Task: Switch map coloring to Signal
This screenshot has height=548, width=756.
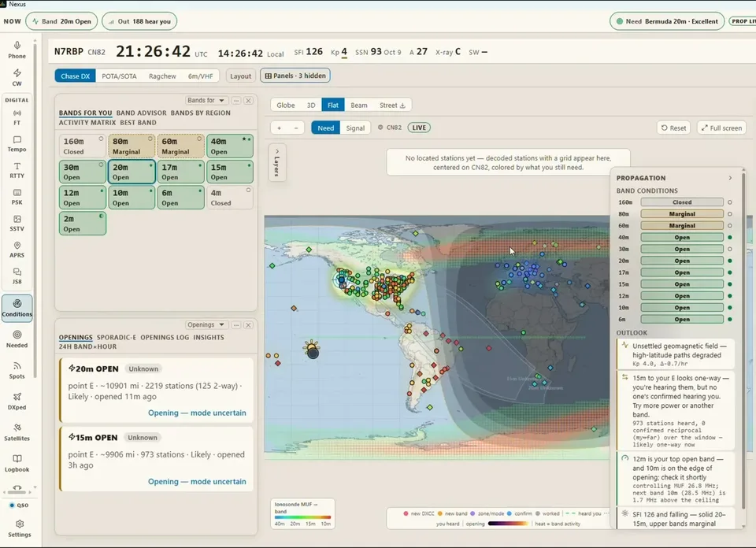Action: pos(355,128)
